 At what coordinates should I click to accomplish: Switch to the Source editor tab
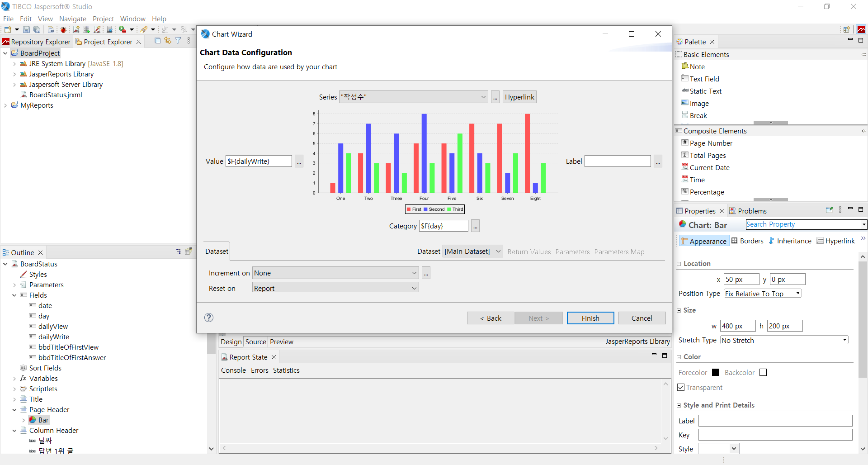tap(256, 342)
